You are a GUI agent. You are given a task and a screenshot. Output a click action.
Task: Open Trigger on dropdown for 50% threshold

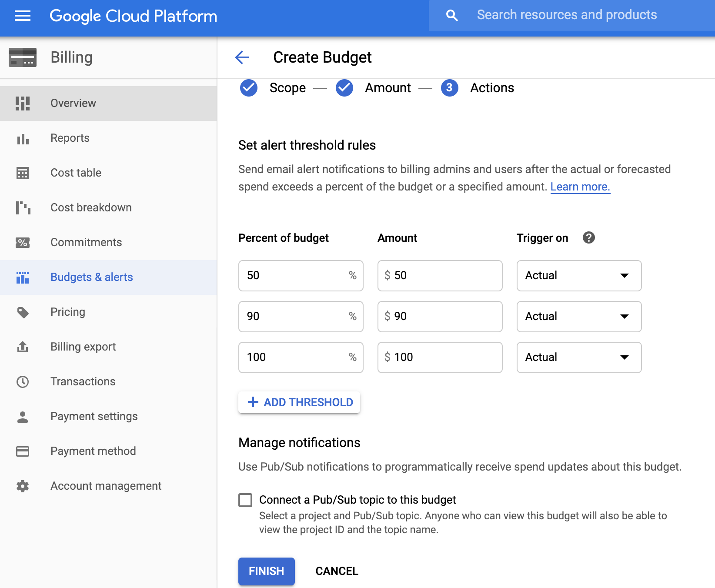[x=579, y=276]
